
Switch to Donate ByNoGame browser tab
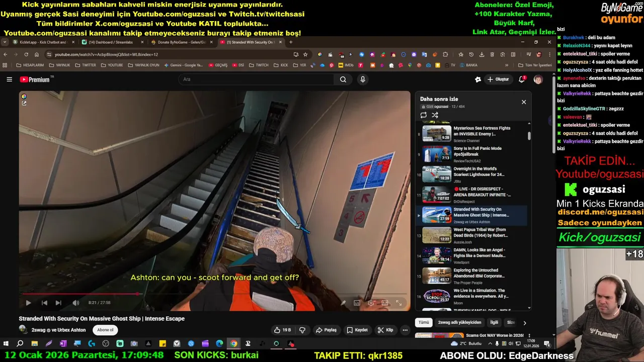click(x=182, y=42)
